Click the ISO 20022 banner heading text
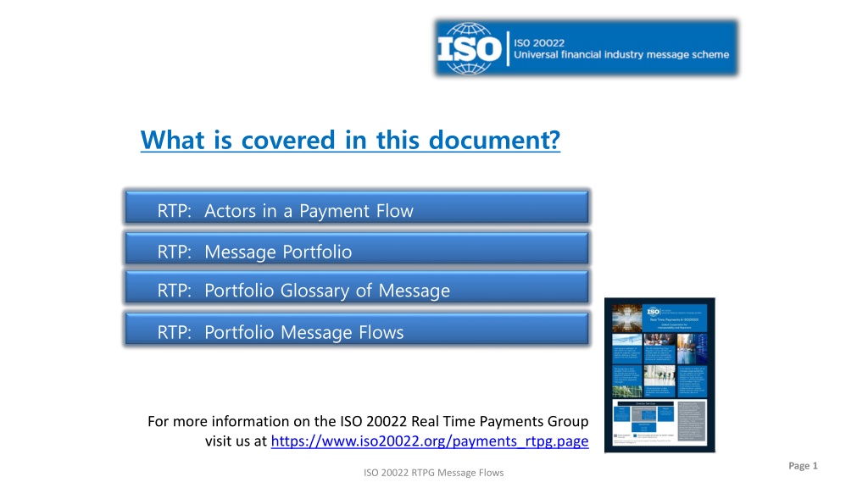Viewport: 868px width, 488px height. point(539,42)
